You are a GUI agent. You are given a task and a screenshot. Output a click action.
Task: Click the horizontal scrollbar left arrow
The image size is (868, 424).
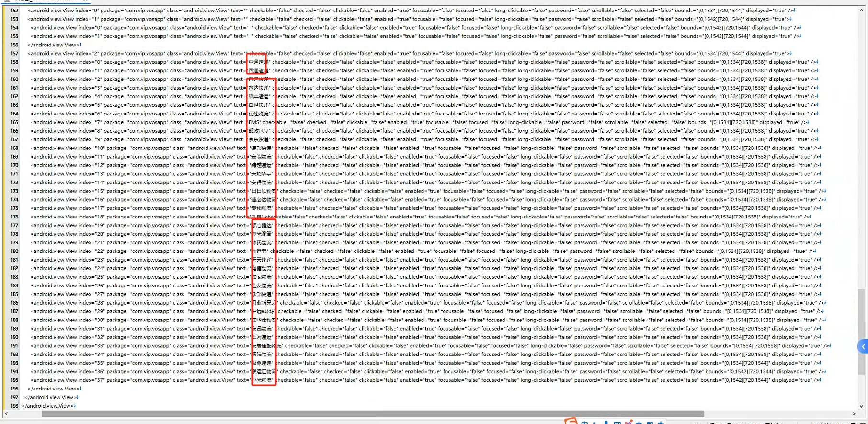coord(6,414)
